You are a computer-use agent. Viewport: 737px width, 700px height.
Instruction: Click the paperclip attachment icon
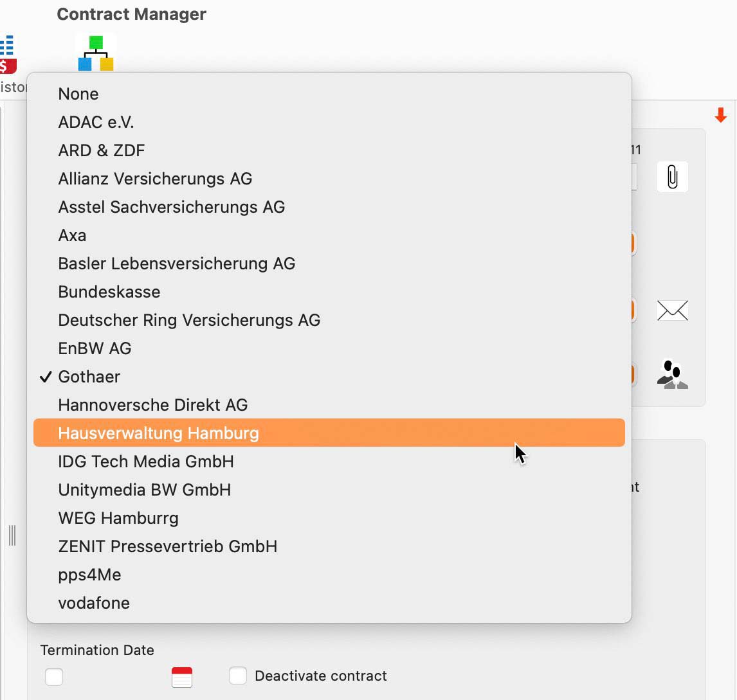(672, 177)
